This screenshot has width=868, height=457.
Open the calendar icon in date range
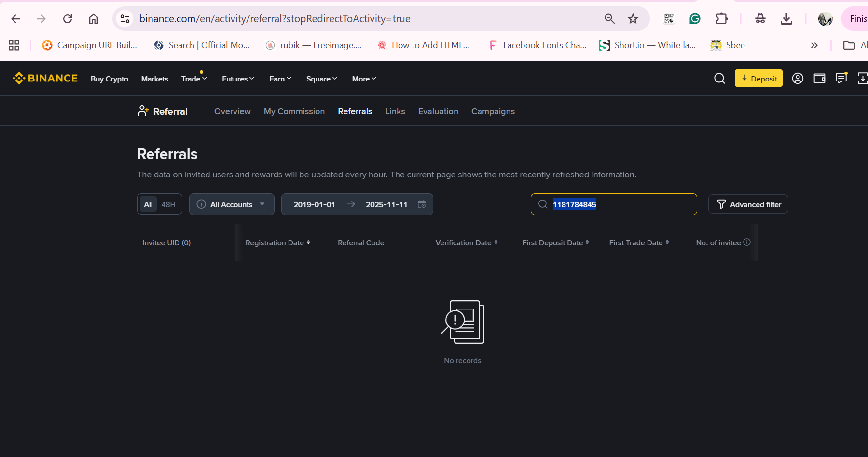[x=422, y=204]
